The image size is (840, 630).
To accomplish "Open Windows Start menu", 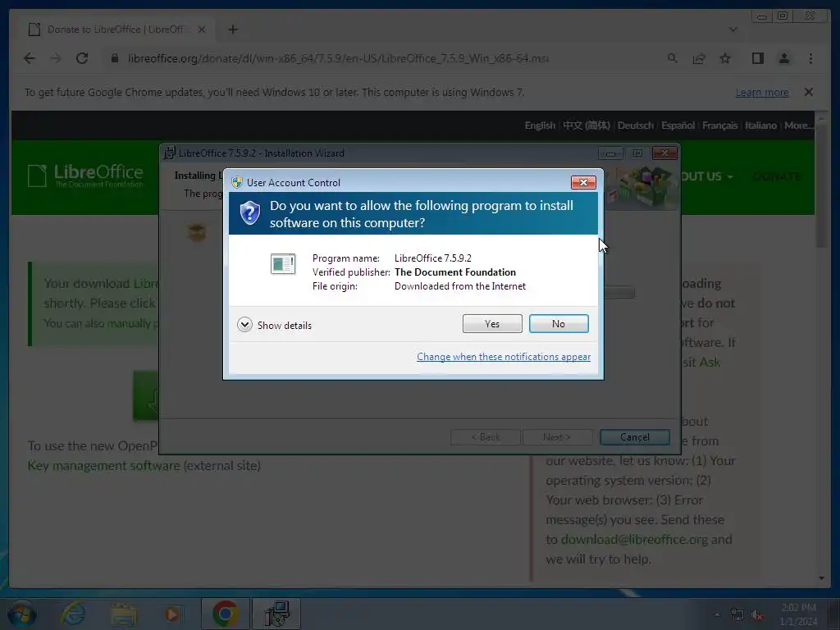I will tap(21, 614).
